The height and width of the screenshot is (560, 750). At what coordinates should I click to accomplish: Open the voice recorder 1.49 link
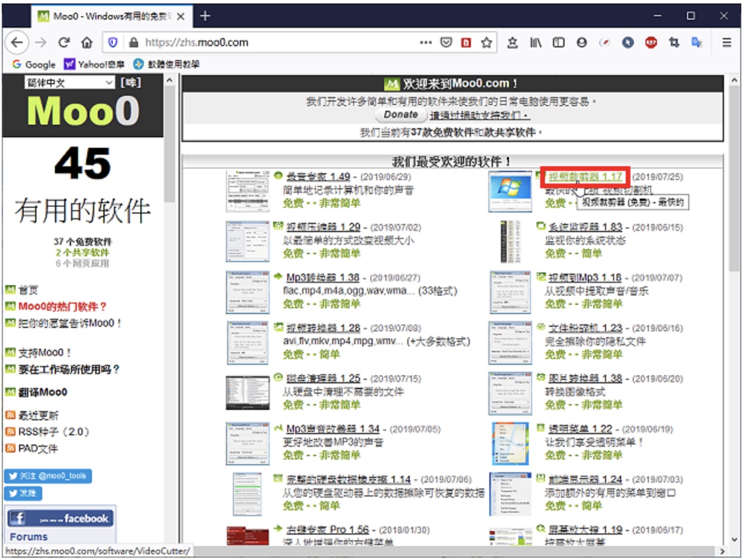[318, 177]
